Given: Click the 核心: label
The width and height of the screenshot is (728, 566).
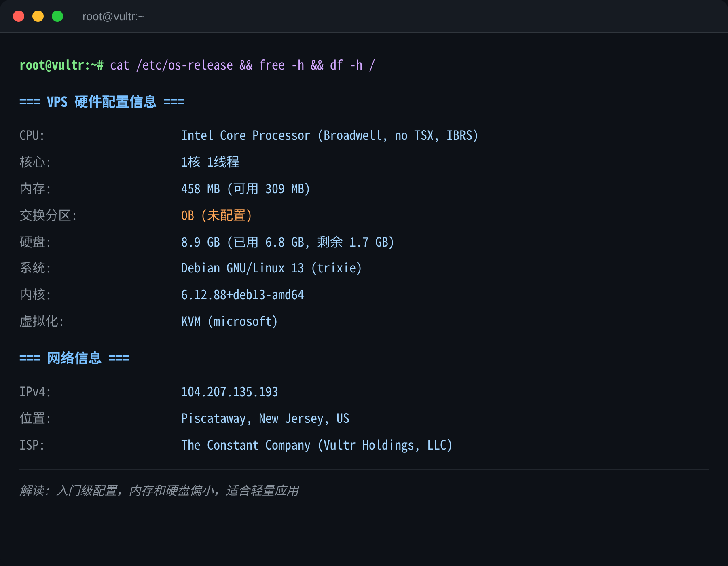Looking at the screenshot, I should coord(35,162).
